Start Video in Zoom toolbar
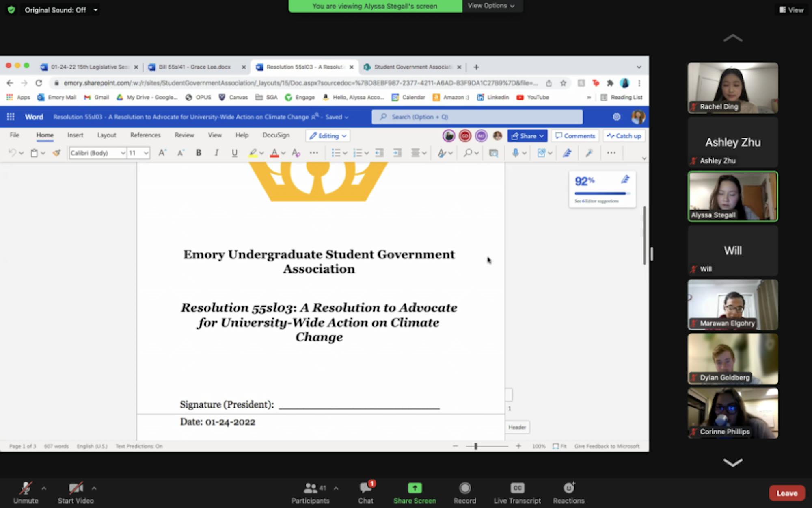The height and width of the screenshot is (508, 812). point(76,493)
